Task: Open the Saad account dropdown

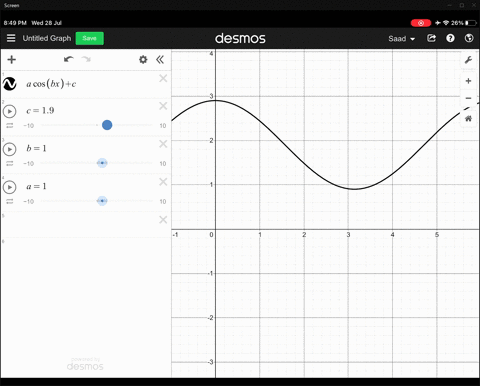Action: (x=401, y=39)
